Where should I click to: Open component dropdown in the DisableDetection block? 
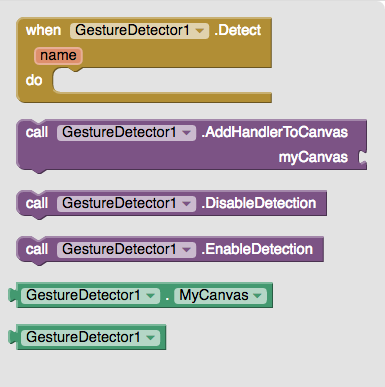click(x=126, y=203)
